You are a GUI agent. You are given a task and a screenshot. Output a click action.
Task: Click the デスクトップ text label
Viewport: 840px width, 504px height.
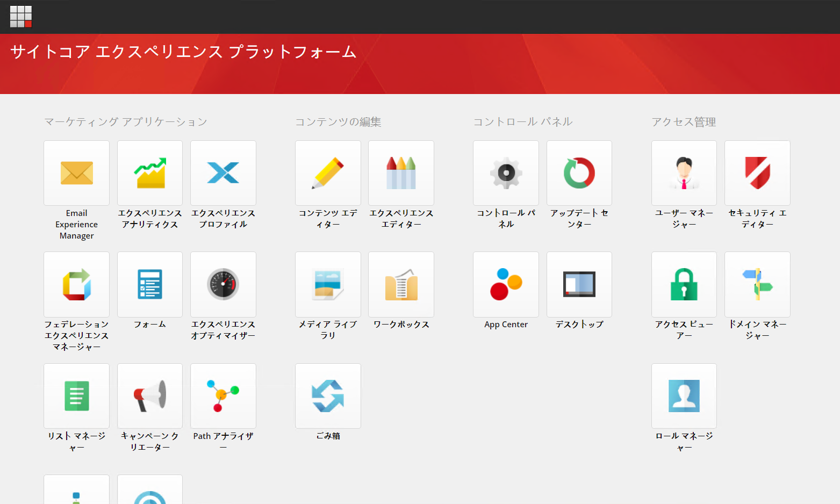[579, 325]
